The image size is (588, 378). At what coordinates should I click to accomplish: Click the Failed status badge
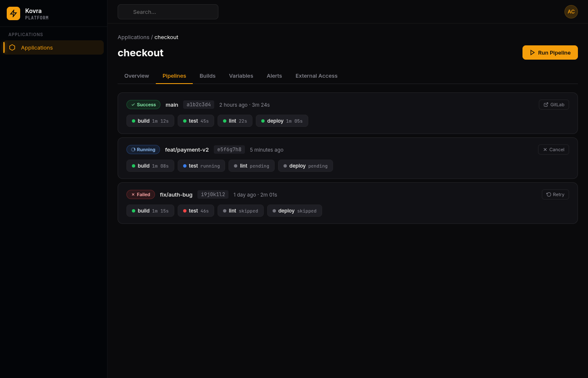(x=141, y=194)
